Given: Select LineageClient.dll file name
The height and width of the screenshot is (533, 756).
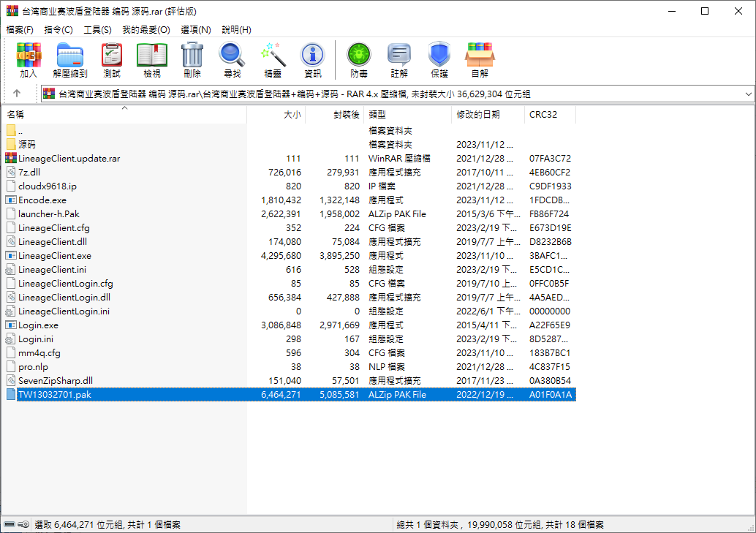Looking at the screenshot, I should tap(53, 242).
